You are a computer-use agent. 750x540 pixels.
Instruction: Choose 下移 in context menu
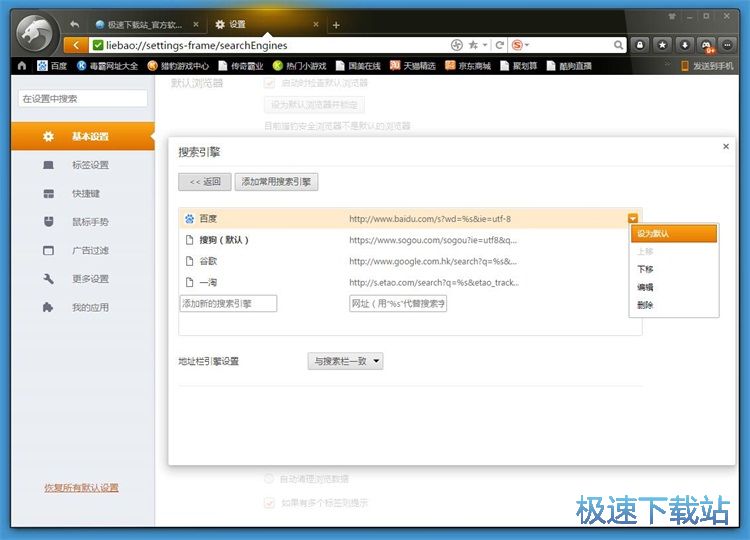tap(673, 269)
